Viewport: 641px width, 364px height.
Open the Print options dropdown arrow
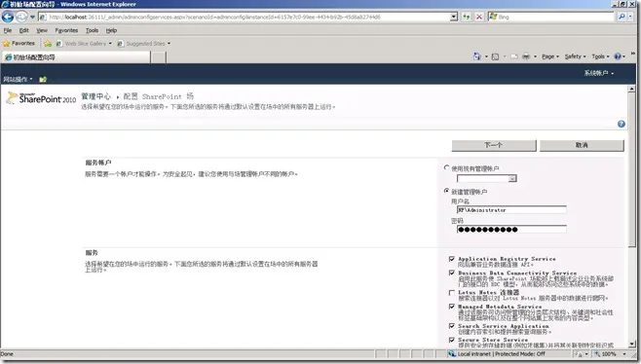pyautogui.click(x=535, y=56)
